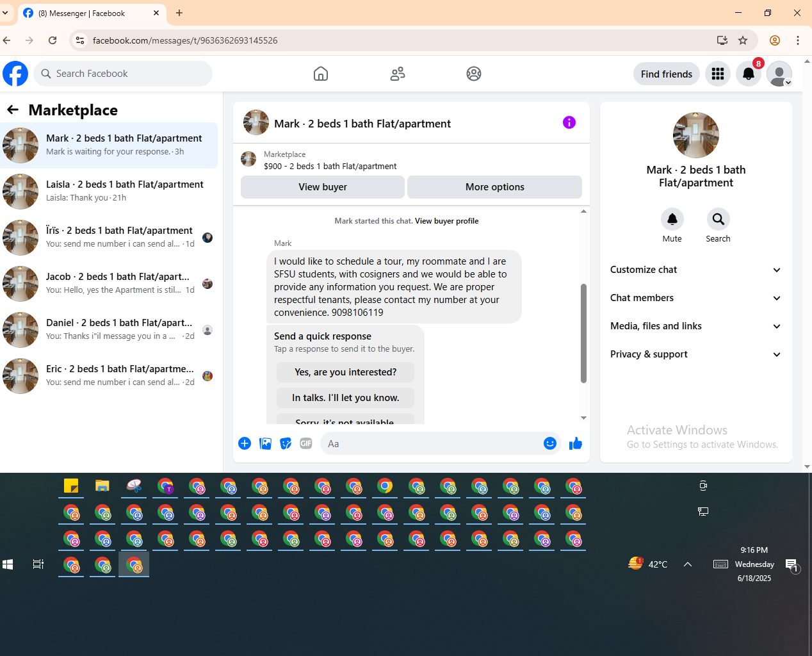Open Daniel's apartment conversation
Viewport: 812px width, 656px height.
[x=109, y=330]
